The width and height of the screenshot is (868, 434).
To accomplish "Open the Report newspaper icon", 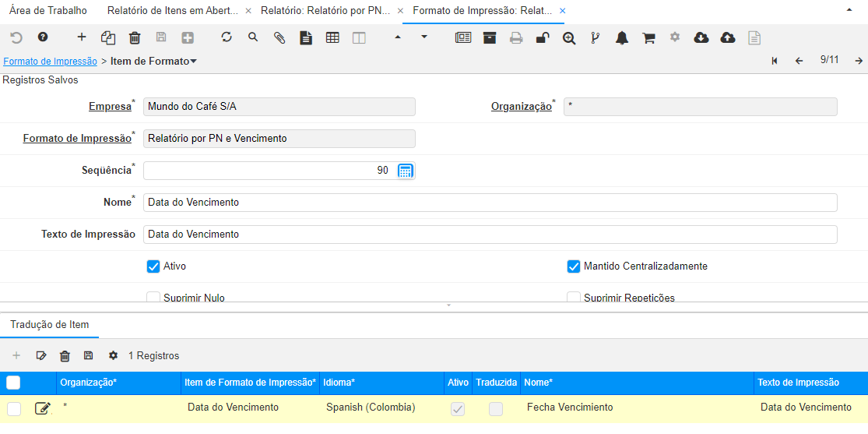I will tap(462, 37).
